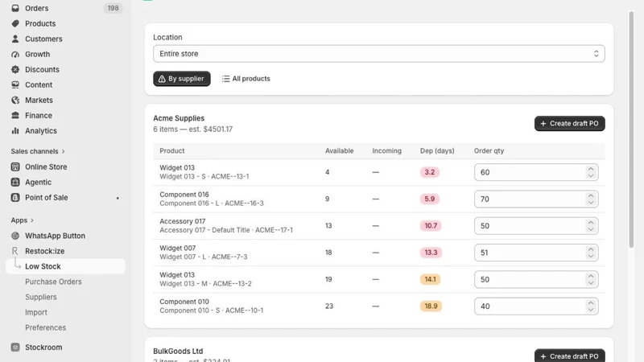Click the Dep (days) column header
Viewport: 644px width, 362px height.
point(437,151)
